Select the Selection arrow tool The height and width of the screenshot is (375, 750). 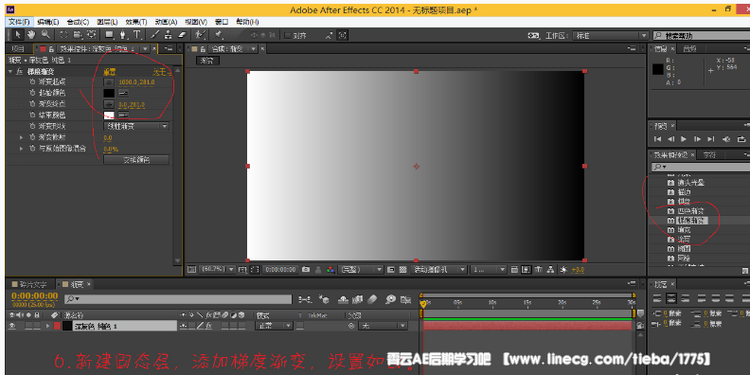click(x=18, y=34)
